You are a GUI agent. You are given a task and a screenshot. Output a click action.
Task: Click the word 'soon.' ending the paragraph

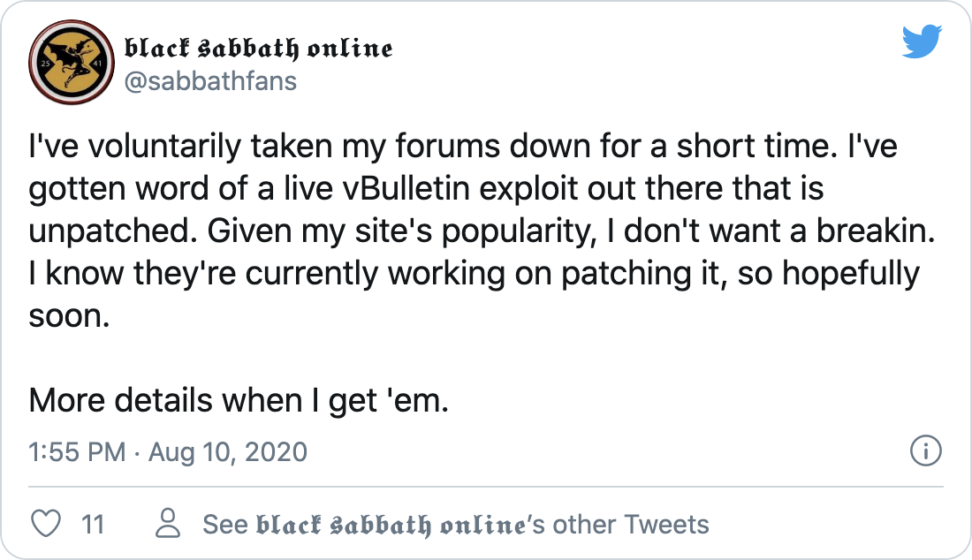[x=69, y=316]
